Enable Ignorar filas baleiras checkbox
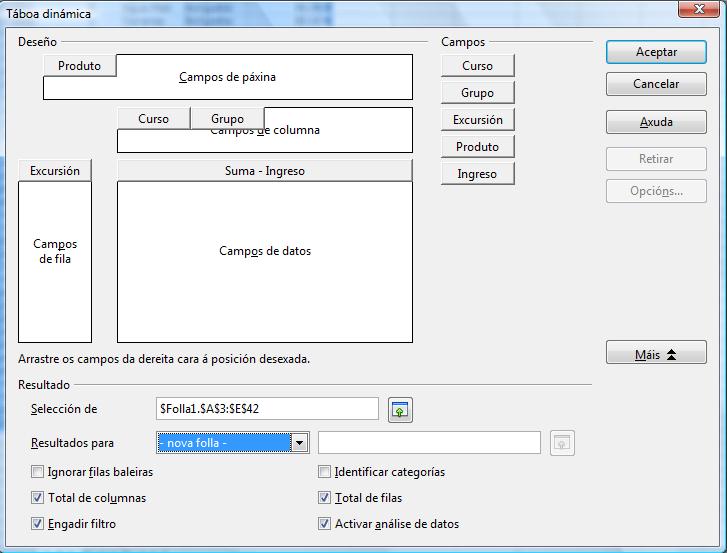This screenshot has height=553, width=727. point(38,472)
